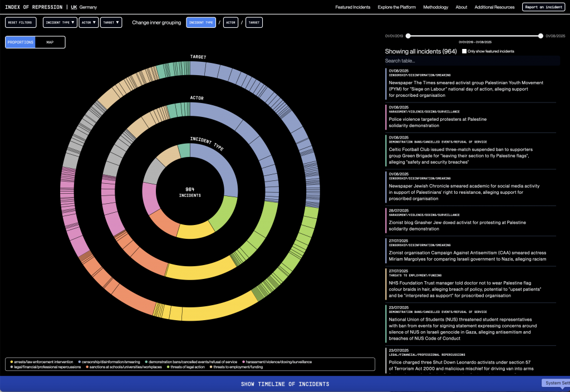570x392 pixels.
Task: Click harassment/violence/doxing/surveillance legend entry
Action: (277, 362)
